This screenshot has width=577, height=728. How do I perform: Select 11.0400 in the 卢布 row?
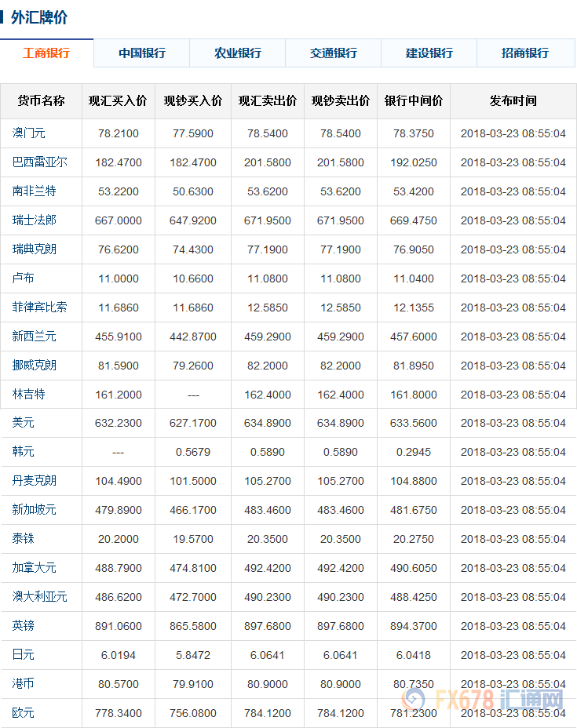414,279
